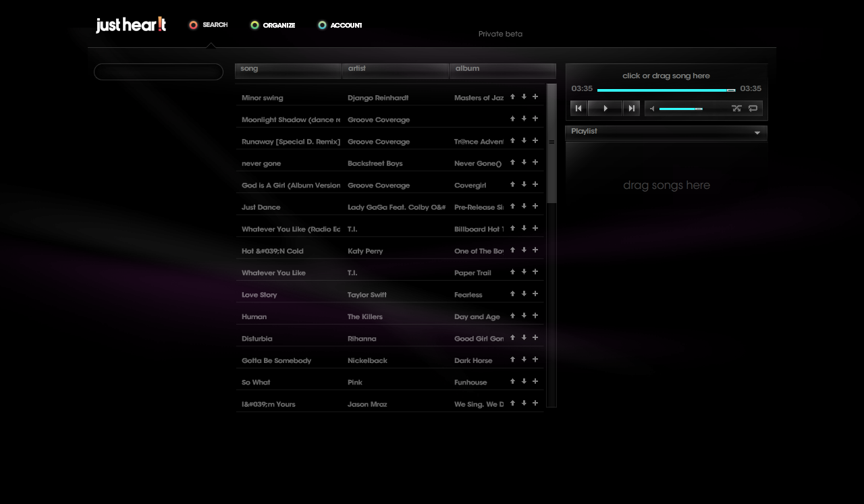Screen dimensions: 864x504
Task: Click artist Backstreet Boys
Action: click(375, 163)
